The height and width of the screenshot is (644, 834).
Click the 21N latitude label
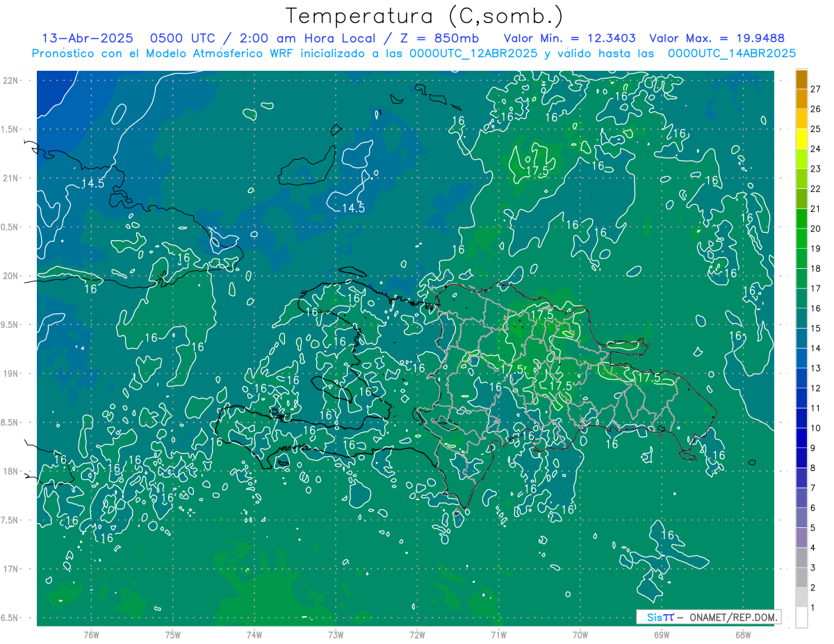(12, 178)
